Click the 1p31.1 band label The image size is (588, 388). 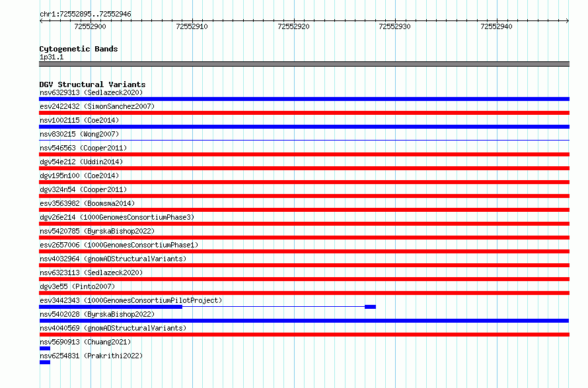52,57
